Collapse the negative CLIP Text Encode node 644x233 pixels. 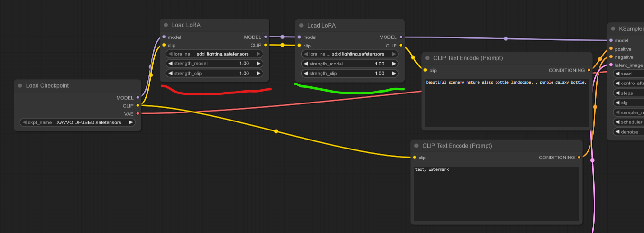(x=416, y=146)
